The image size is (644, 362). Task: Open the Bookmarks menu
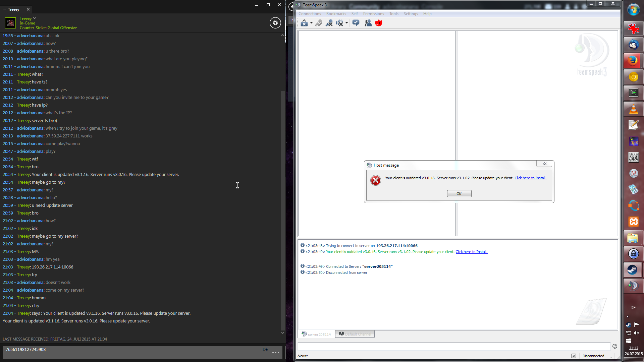(x=336, y=14)
